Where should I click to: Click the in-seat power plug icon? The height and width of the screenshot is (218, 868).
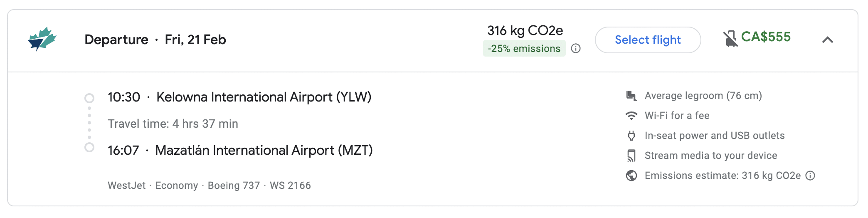(x=631, y=136)
